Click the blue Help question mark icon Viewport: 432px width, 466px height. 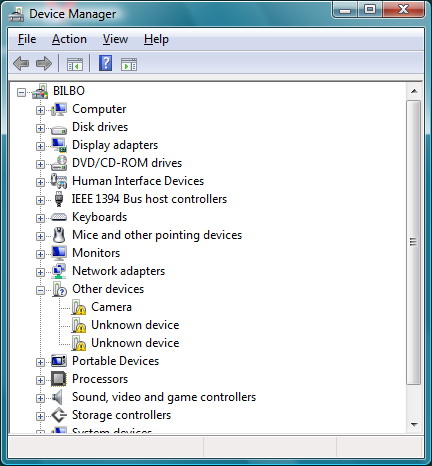coord(105,63)
